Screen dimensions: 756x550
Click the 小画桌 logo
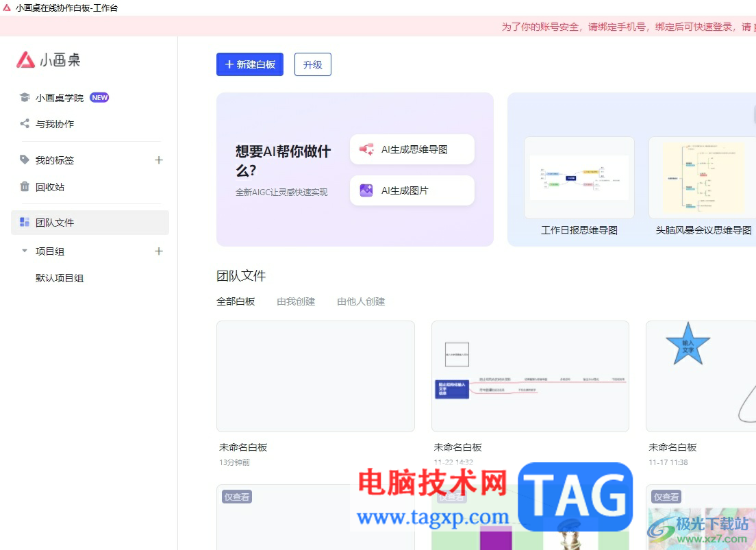click(48, 60)
